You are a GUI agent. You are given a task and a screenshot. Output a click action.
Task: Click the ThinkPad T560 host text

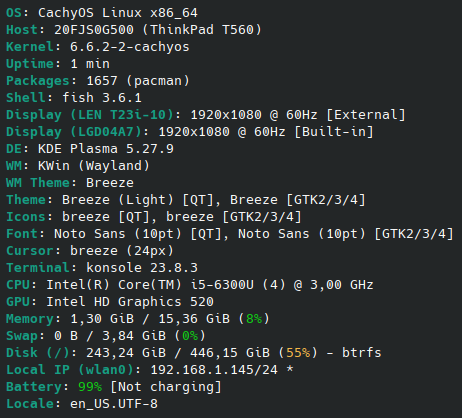(x=202, y=30)
